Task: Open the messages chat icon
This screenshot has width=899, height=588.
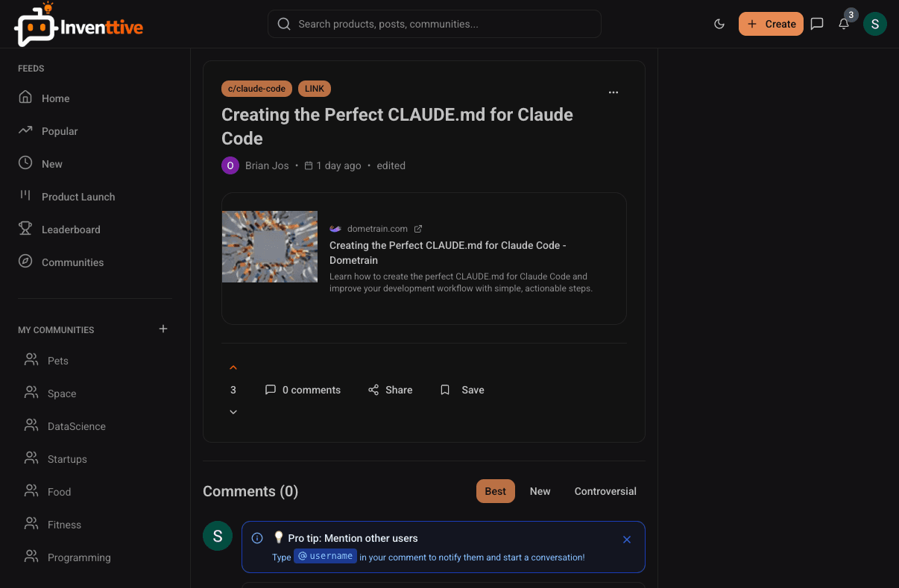Action: pyautogui.click(x=817, y=24)
